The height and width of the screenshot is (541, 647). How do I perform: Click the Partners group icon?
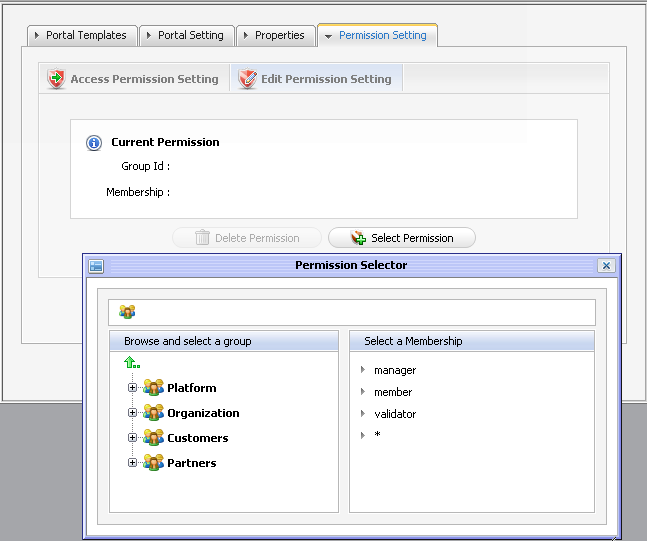pyautogui.click(x=153, y=463)
